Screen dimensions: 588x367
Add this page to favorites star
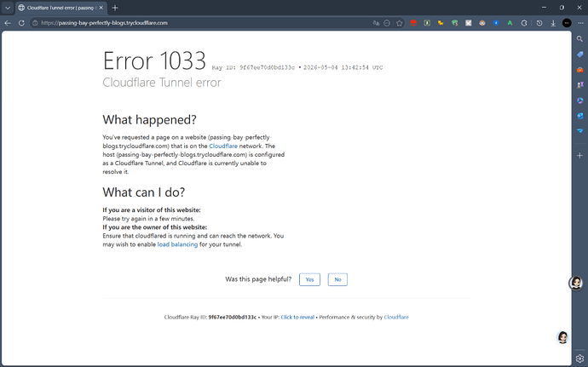tap(400, 23)
